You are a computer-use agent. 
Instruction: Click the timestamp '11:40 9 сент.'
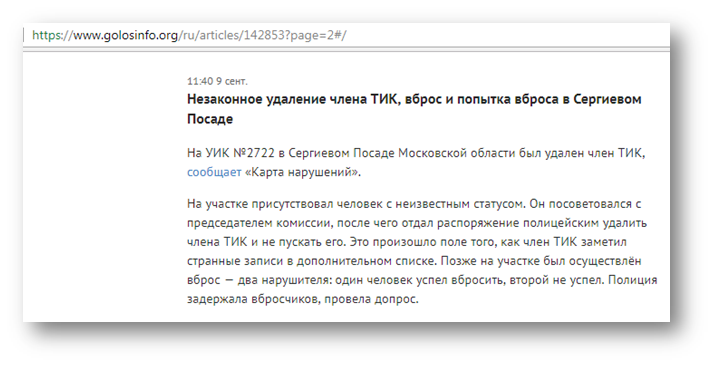tap(217, 81)
